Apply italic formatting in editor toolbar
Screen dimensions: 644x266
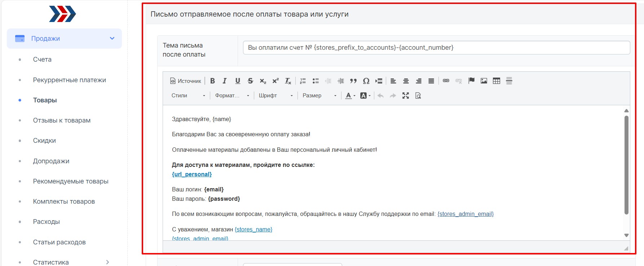pos(225,81)
